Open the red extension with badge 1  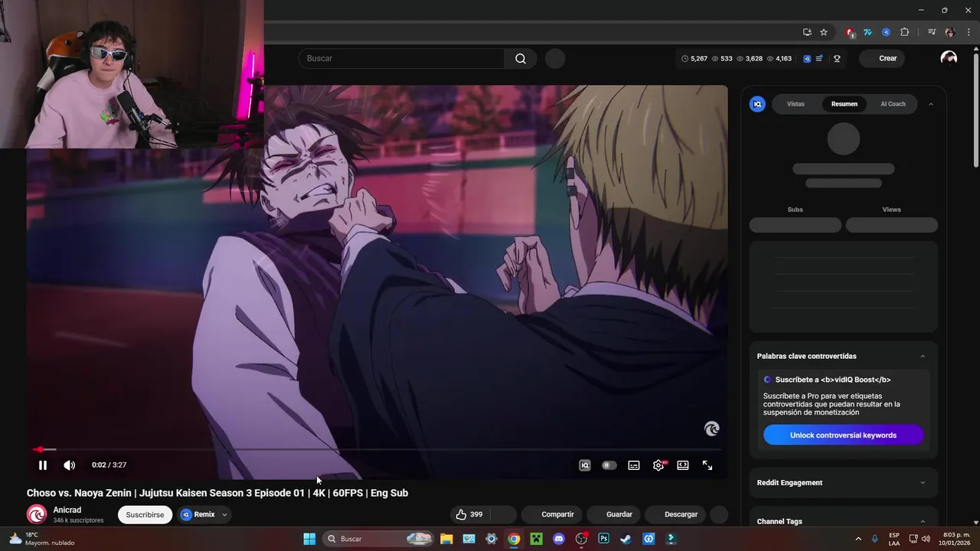coord(850,32)
